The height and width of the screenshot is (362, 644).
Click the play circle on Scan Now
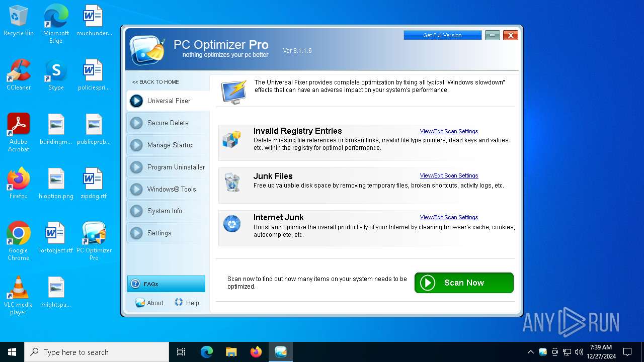point(427,283)
